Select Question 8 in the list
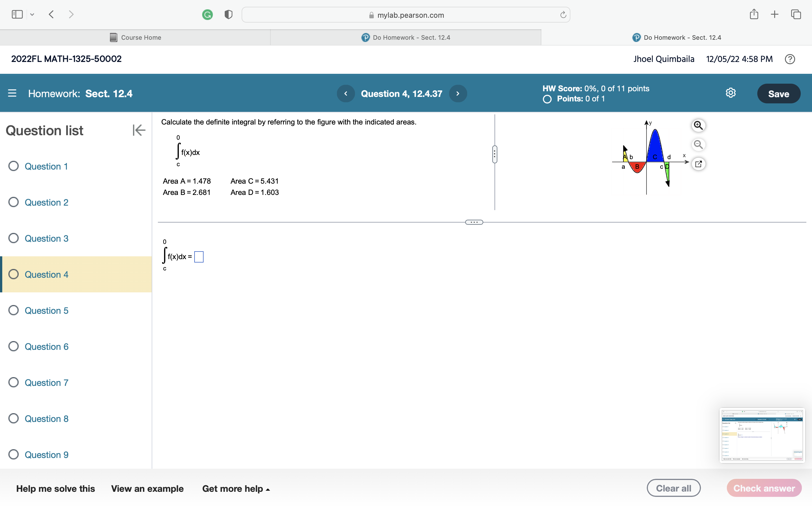Viewport: 812px width, 507px height. click(46, 419)
